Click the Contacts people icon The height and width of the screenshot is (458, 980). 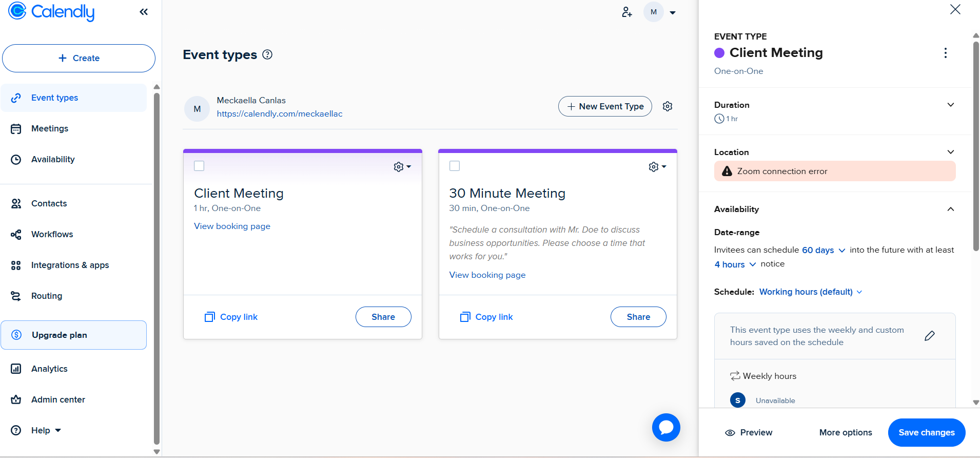click(x=16, y=203)
